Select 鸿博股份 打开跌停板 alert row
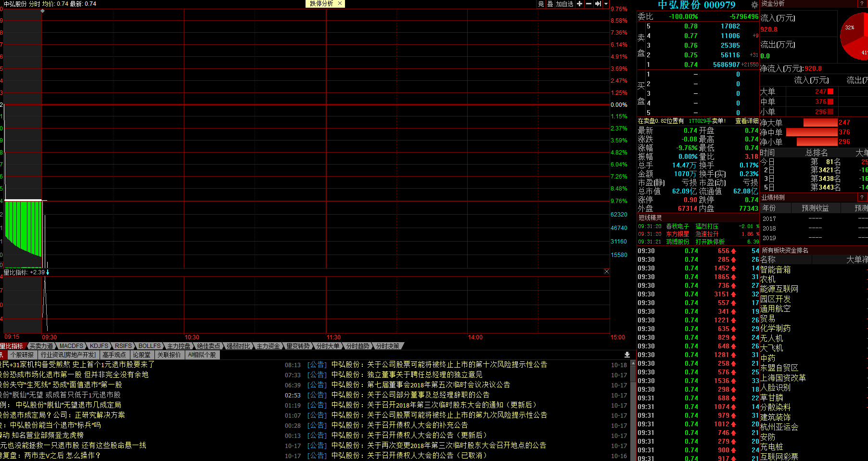The width and height of the screenshot is (868, 461). coord(698,242)
